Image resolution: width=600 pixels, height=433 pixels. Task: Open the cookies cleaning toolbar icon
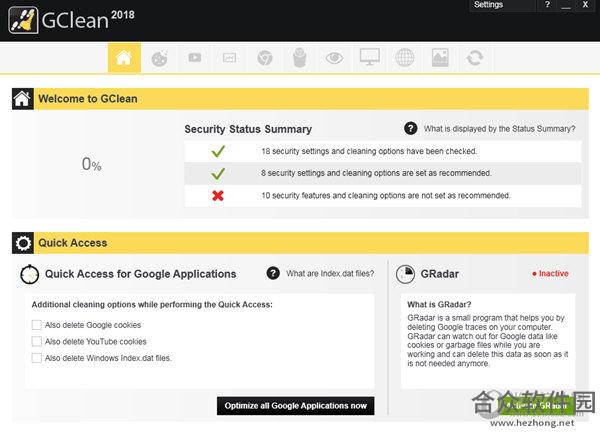coord(159,58)
